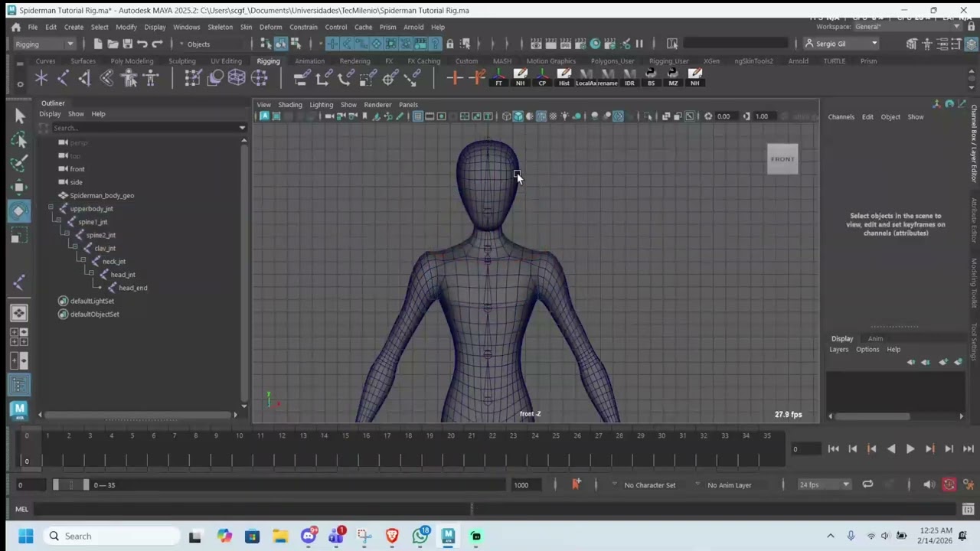Viewport: 980px width, 551px height.
Task: Toggle select by object type mode
Action: pos(281,44)
